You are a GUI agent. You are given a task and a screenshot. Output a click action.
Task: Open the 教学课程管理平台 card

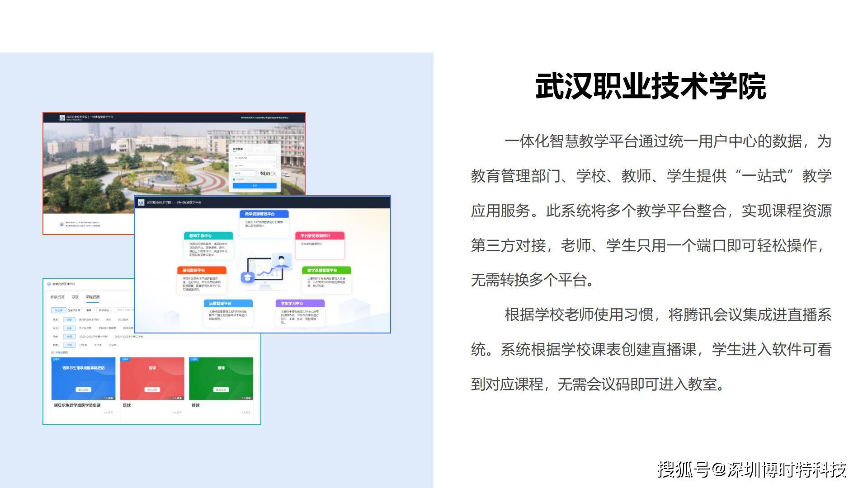[326, 280]
